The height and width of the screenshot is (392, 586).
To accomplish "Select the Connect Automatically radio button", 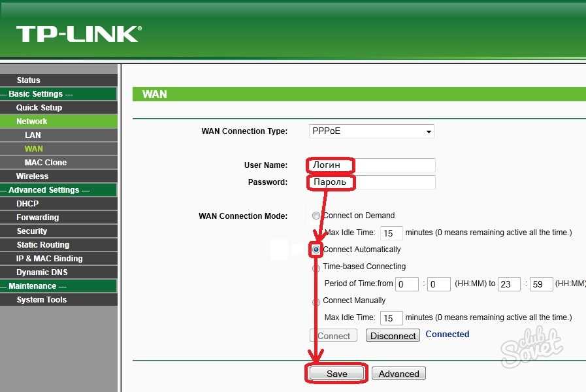I will [316, 250].
